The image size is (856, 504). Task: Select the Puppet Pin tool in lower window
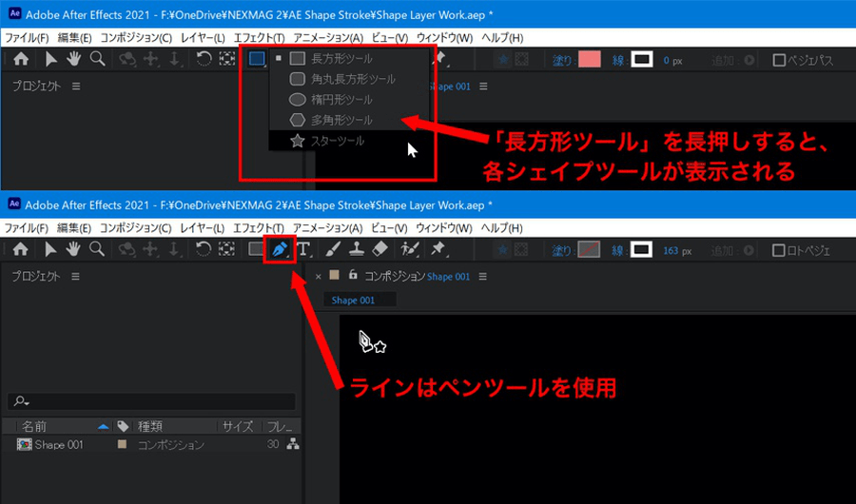(x=438, y=249)
